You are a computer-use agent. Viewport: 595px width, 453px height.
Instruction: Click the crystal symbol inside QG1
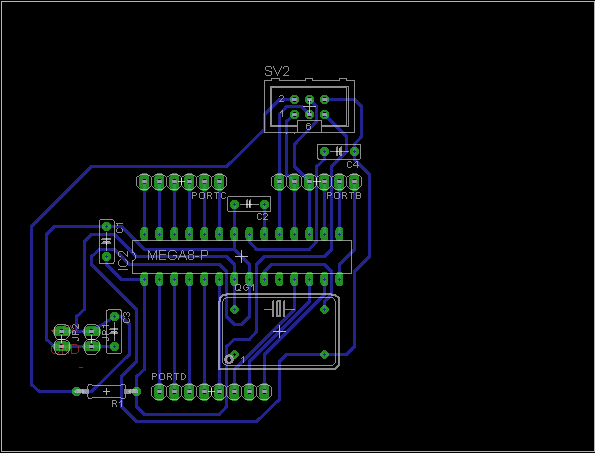click(x=279, y=309)
